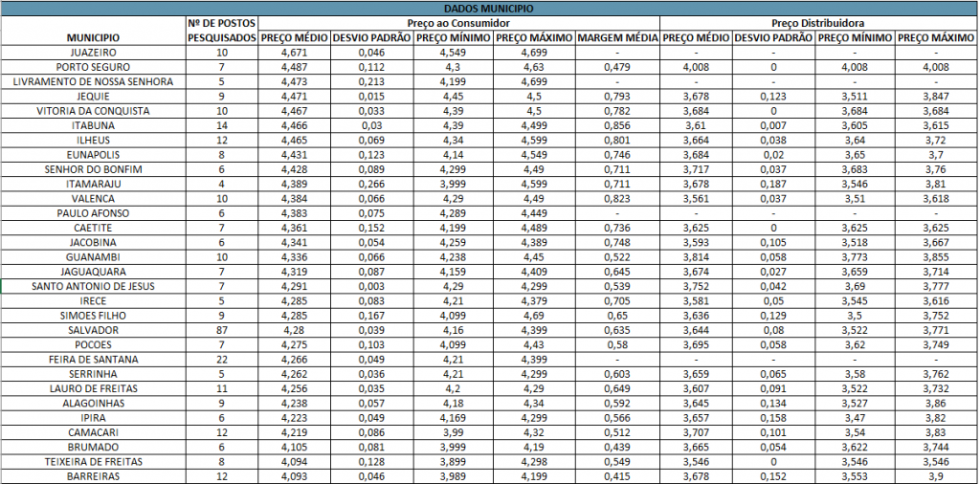Select the SIMOES FILHO cell

(93, 316)
